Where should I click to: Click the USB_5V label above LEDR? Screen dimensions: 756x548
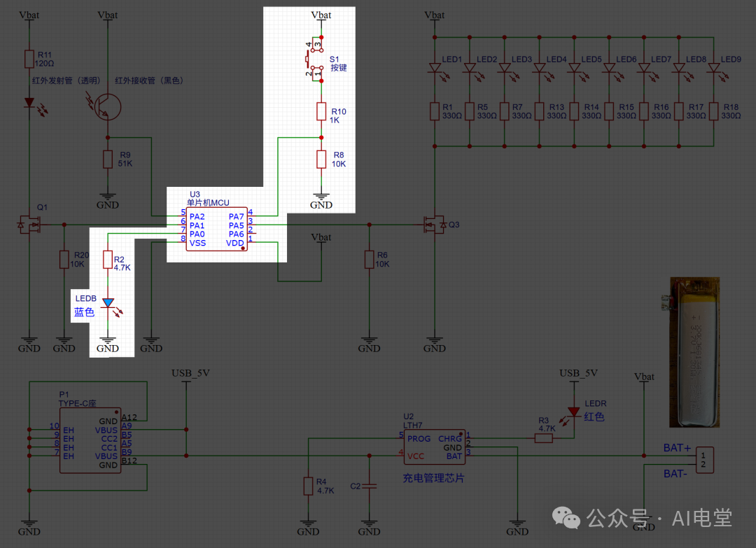[x=578, y=373]
